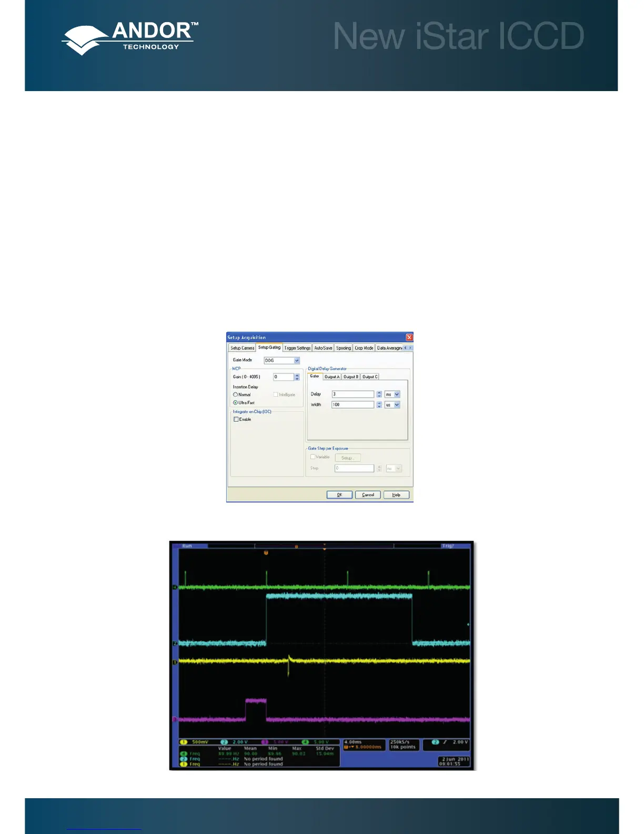Toggle the Variable gate step checkbox
The width and height of the screenshot is (644, 834).
point(313,457)
